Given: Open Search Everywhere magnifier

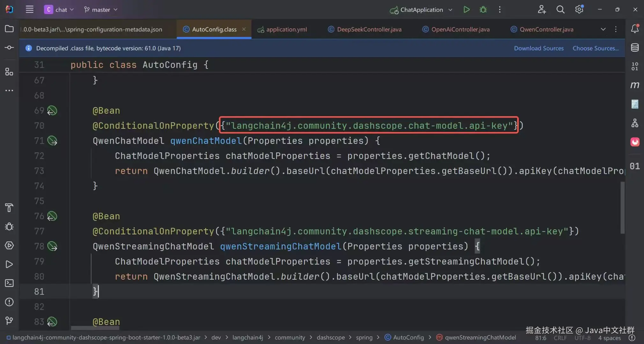Looking at the screenshot, I should click(560, 10).
